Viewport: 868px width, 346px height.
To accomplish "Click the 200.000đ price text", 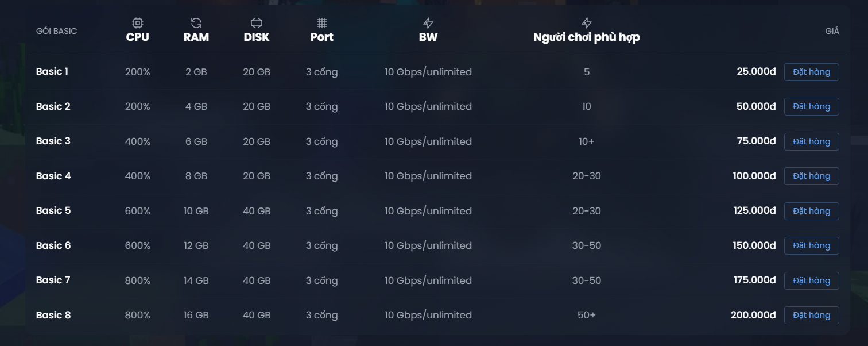I will click(753, 315).
